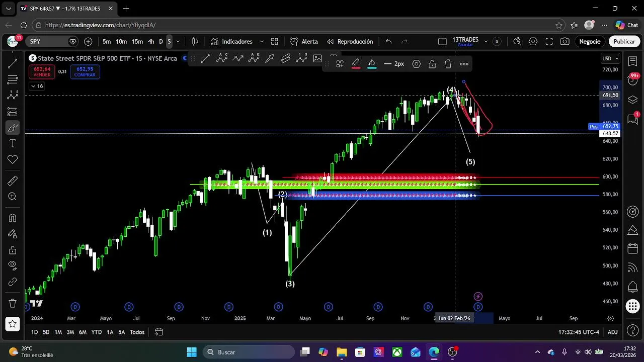
Task: Select the ruler measure tool
Action: coord(13,180)
